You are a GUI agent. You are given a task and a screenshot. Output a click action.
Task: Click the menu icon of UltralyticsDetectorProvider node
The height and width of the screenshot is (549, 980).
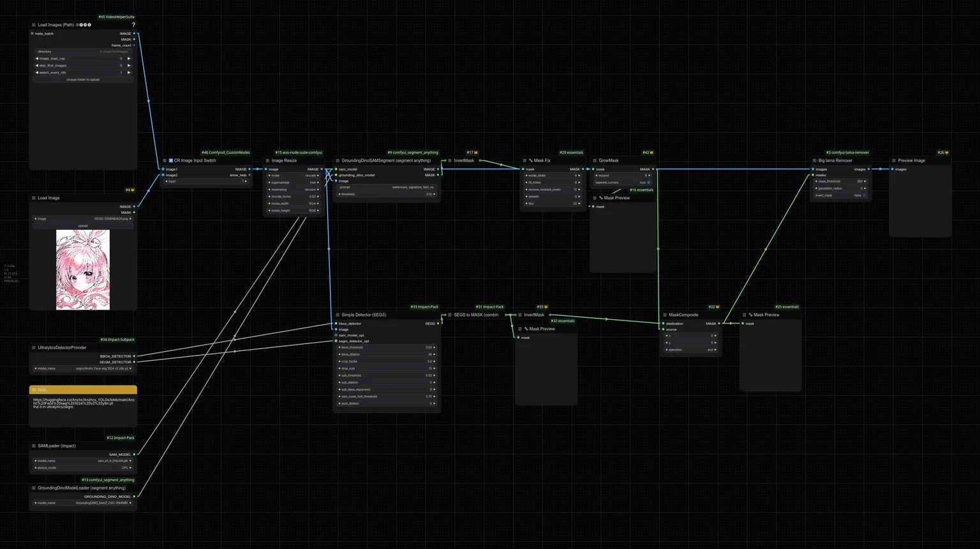(34, 348)
